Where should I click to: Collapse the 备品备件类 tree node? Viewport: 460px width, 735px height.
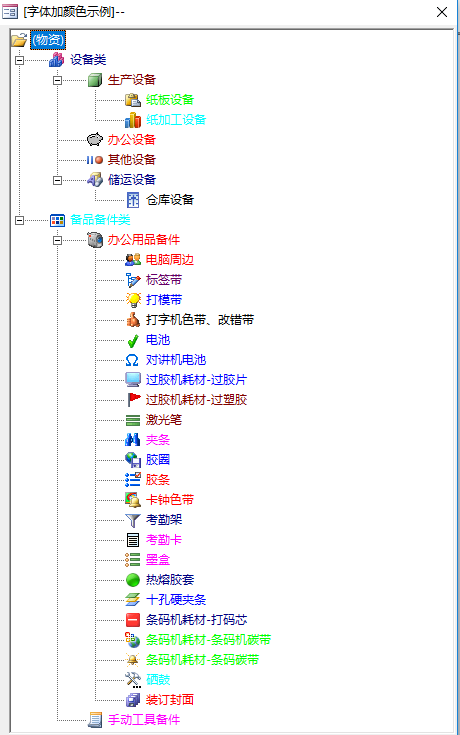(x=19, y=220)
